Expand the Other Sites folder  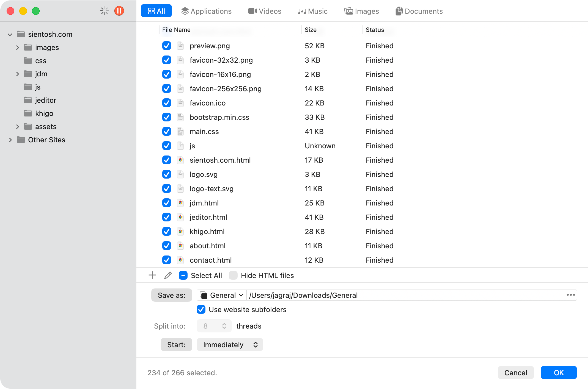[x=10, y=140]
